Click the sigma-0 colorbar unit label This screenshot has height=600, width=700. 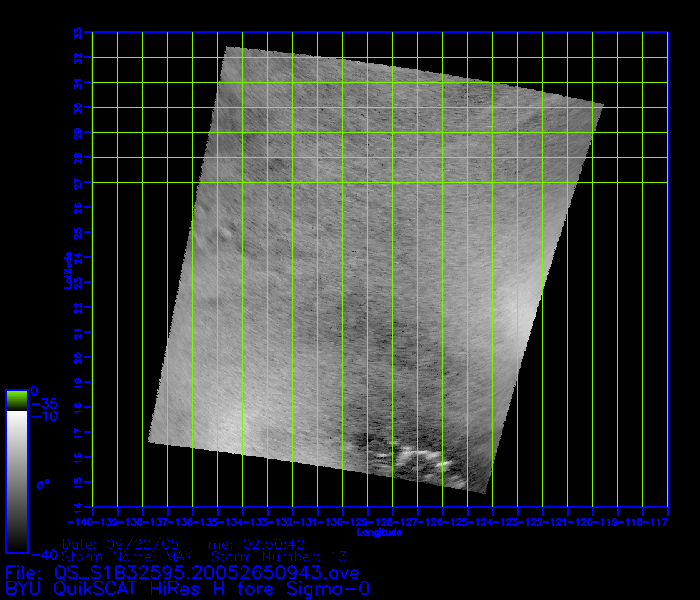coord(43,483)
